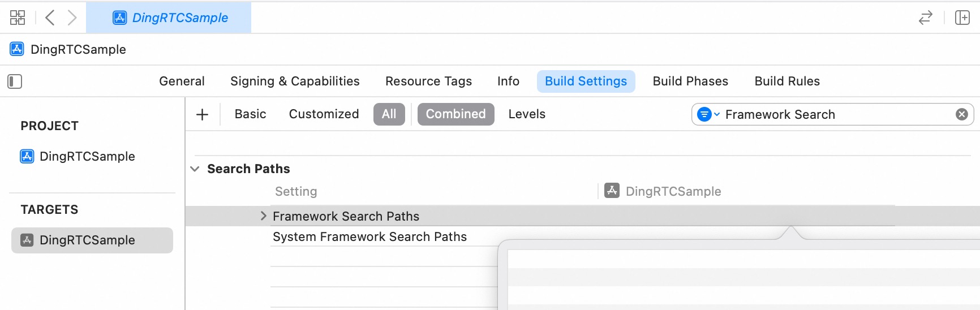This screenshot has width=980, height=310.
Task: Show only Basic build settings
Action: pos(251,114)
